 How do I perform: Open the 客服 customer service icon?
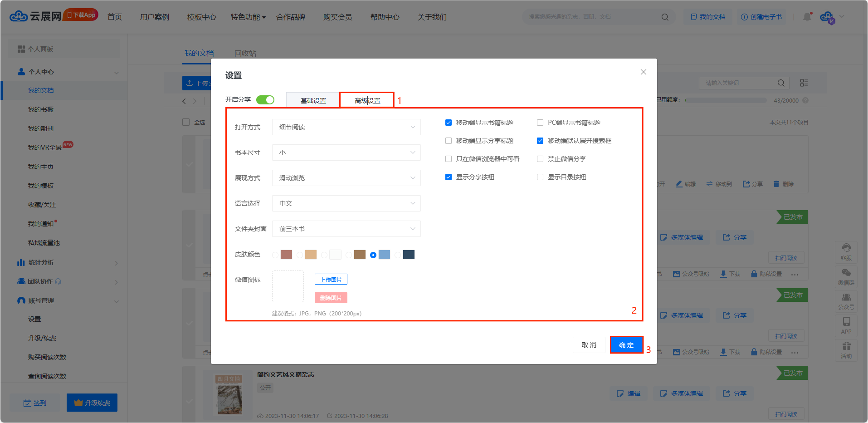pyautogui.click(x=846, y=251)
